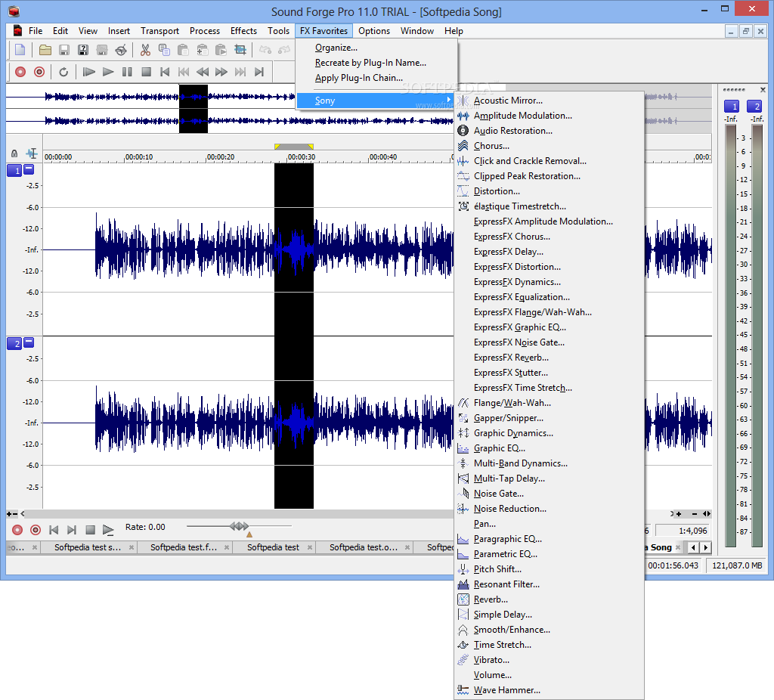
Task: Click the Save icon in the toolbar
Action: click(x=64, y=50)
